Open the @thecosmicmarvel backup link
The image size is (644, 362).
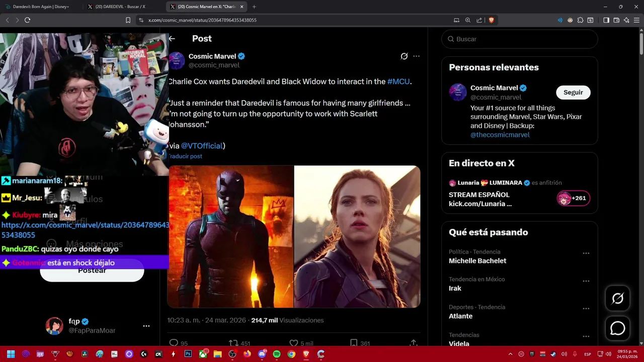(x=500, y=135)
